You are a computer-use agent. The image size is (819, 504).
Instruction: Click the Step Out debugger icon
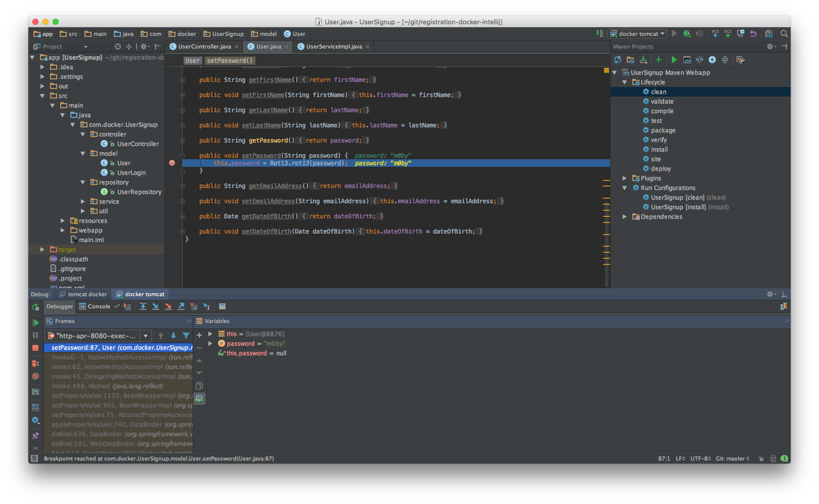(x=181, y=306)
